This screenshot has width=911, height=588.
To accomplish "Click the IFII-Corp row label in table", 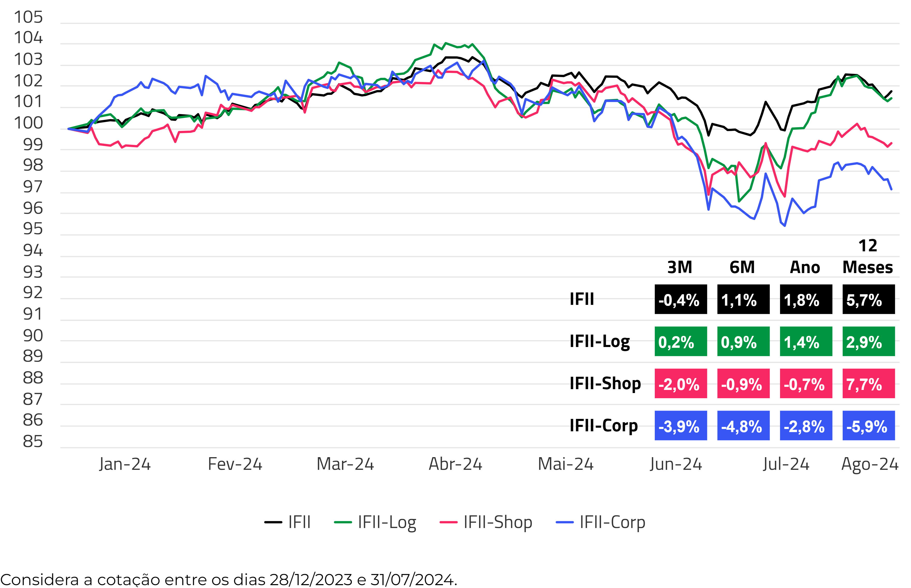I will [603, 425].
